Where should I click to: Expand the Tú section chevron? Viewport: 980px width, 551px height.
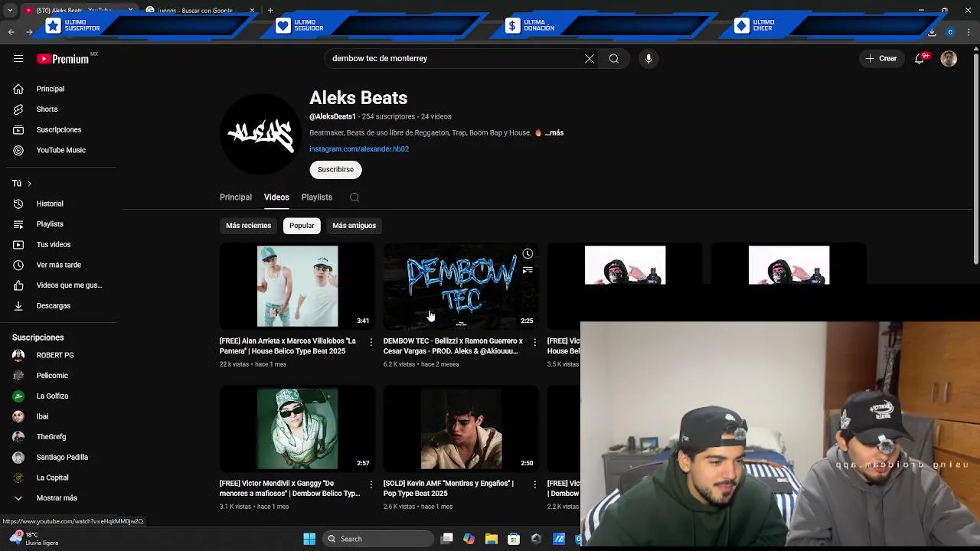tap(29, 184)
